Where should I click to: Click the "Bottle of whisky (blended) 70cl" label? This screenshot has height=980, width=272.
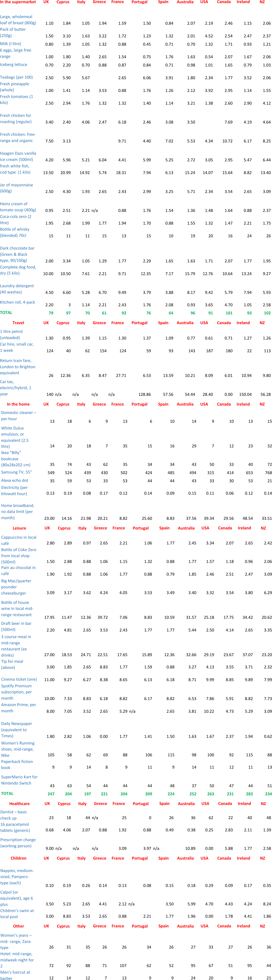point(15,232)
